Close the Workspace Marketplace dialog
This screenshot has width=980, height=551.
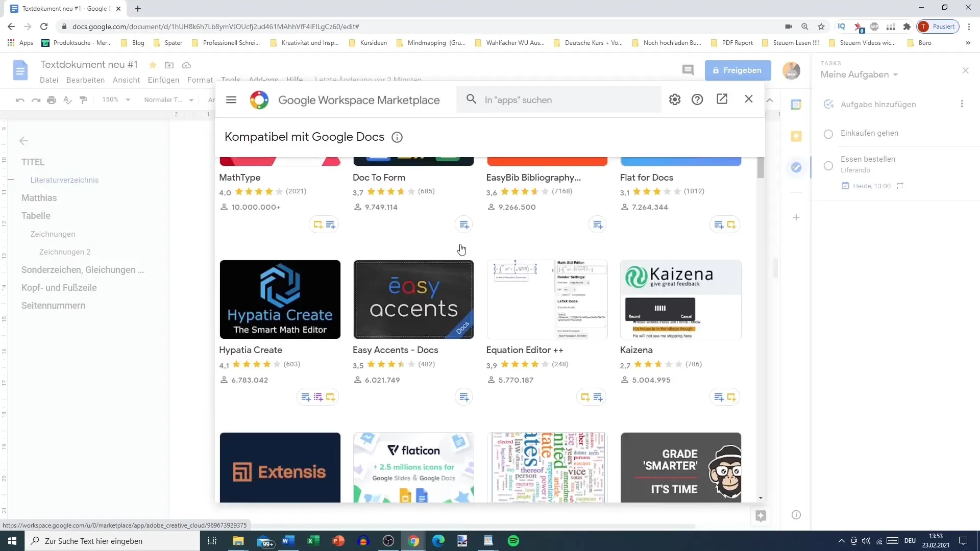(x=749, y=99)
